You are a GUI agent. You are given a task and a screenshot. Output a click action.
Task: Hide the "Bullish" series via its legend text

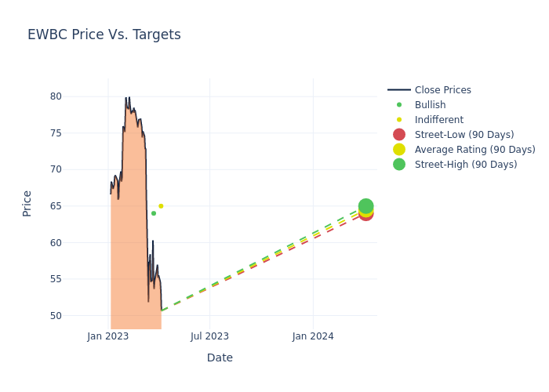point(430,105)
